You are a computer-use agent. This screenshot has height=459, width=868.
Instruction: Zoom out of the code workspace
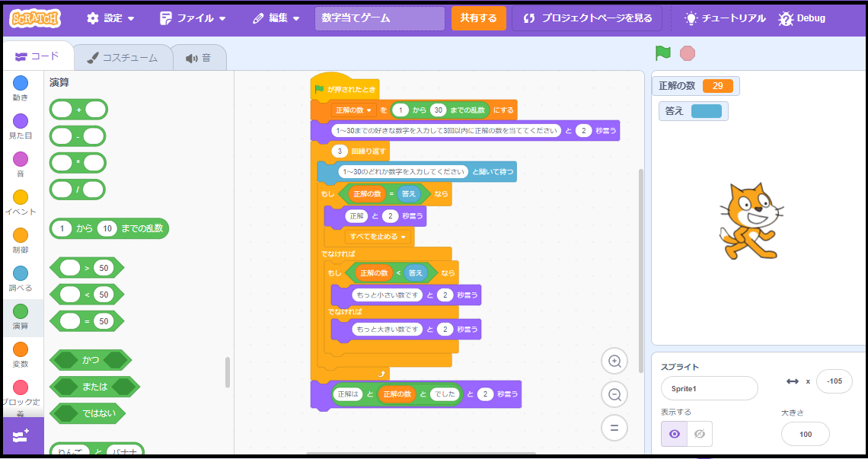tap(614, 394)
